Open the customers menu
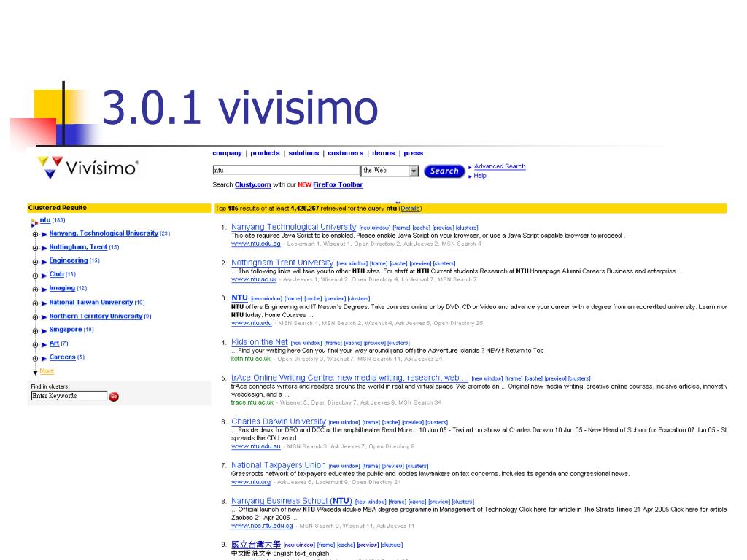Image resolution: width=747 pixels, height=560 pixels. [345, 153]
